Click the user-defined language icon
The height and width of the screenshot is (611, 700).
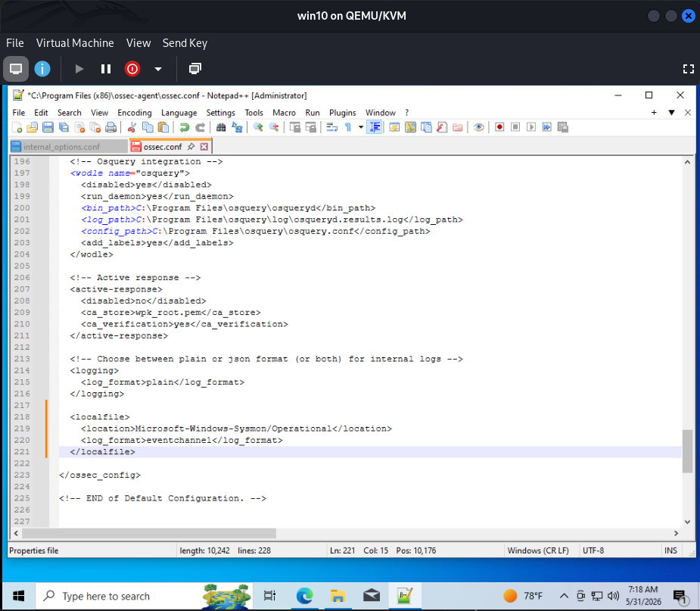[x=394, y=127]
